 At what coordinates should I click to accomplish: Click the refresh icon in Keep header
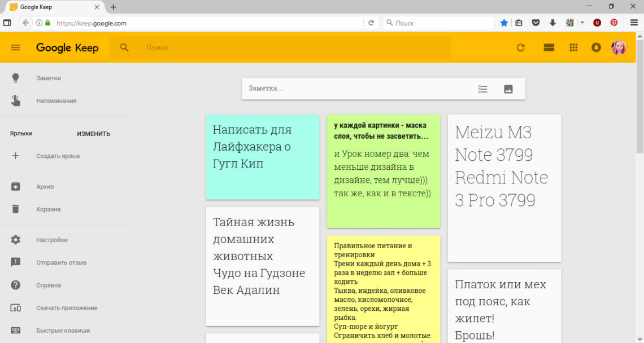click(x=521, y=47)
